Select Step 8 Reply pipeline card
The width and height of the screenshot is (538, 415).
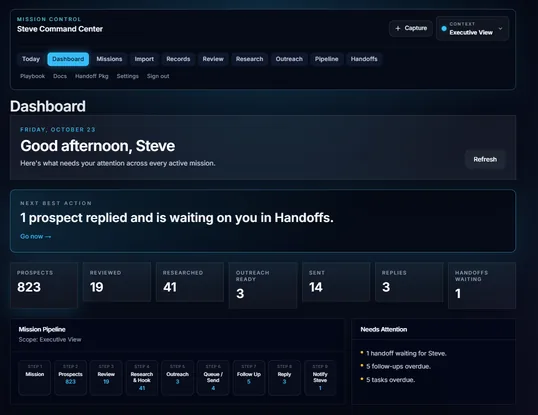point(284,378)
